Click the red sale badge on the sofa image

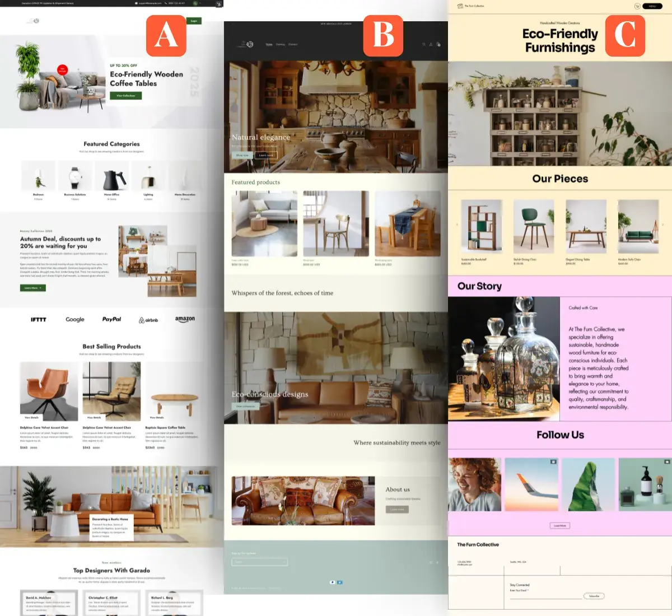click(62, 70)
